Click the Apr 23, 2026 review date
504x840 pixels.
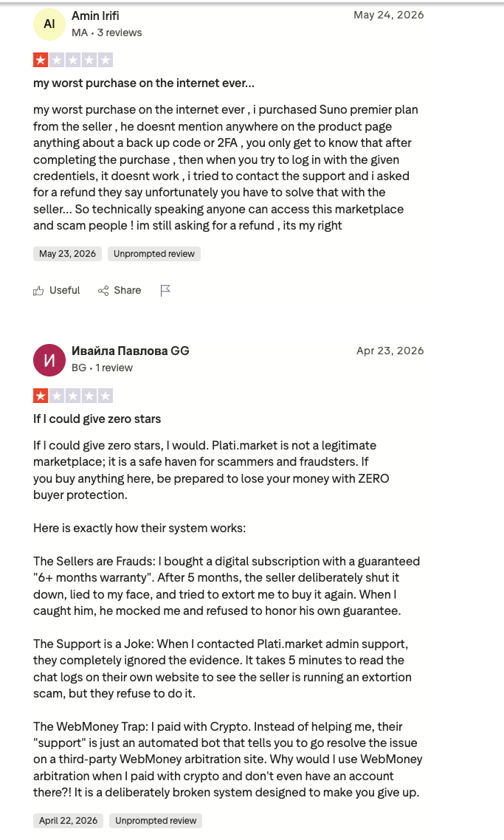coord(390,351)
